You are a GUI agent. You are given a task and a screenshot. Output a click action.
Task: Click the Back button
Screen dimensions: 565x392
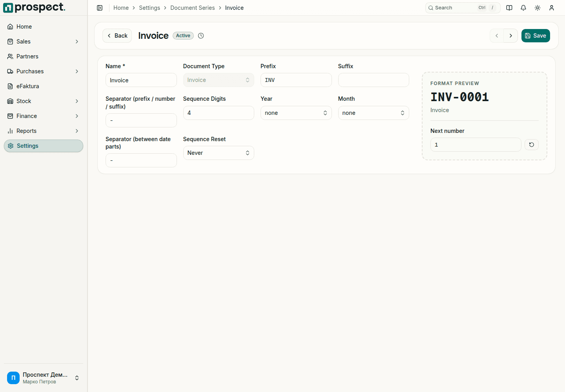click(x=117, y=36)
